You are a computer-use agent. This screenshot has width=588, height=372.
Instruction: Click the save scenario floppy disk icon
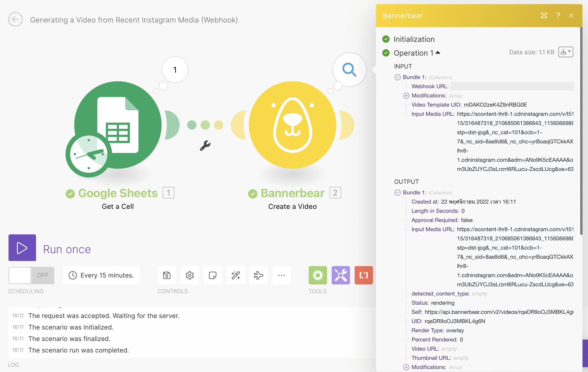coord(167,275)
